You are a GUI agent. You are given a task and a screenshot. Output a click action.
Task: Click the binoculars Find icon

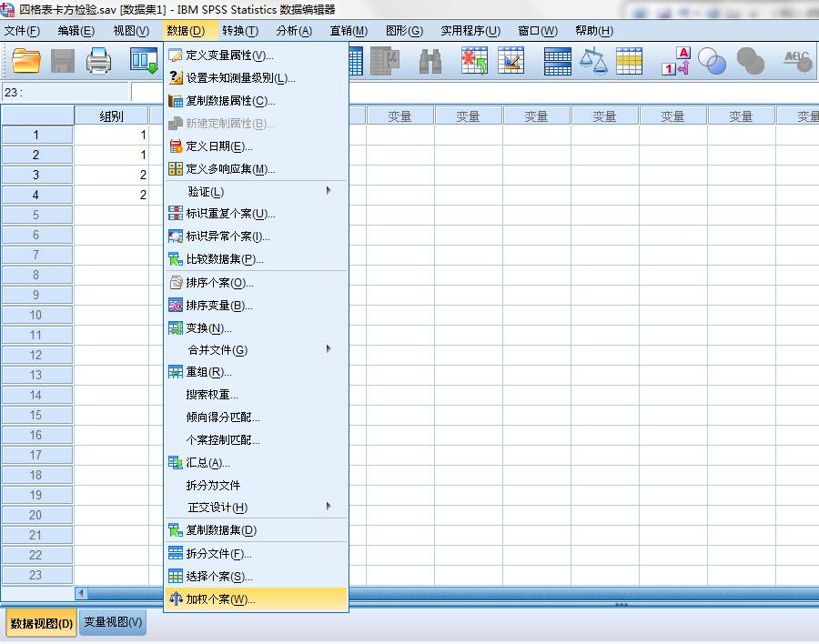(430, 61)
